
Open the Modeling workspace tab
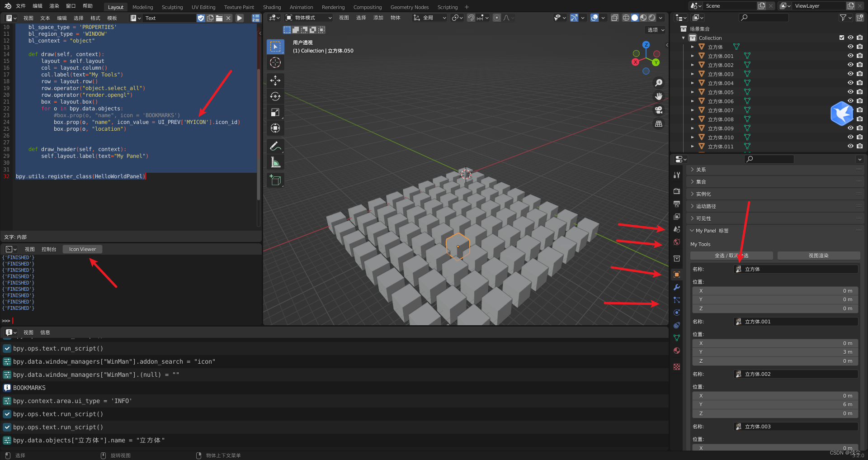[143, 7]
